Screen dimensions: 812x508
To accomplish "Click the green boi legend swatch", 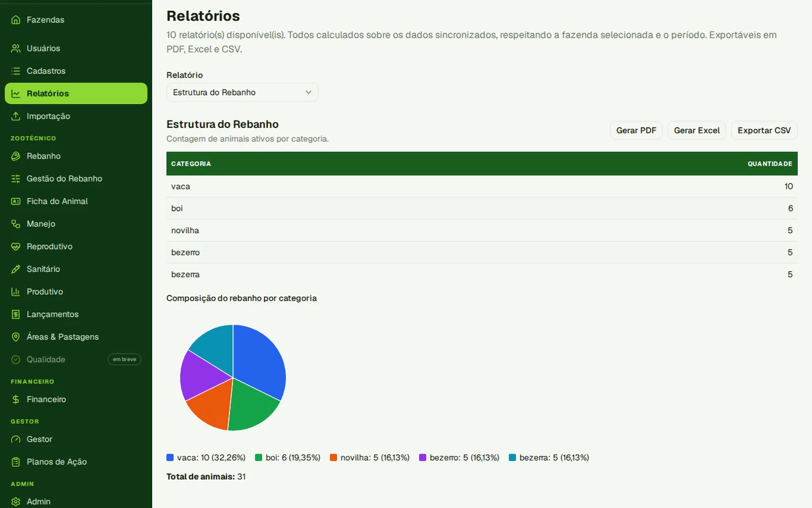I will tap(259, 458).
